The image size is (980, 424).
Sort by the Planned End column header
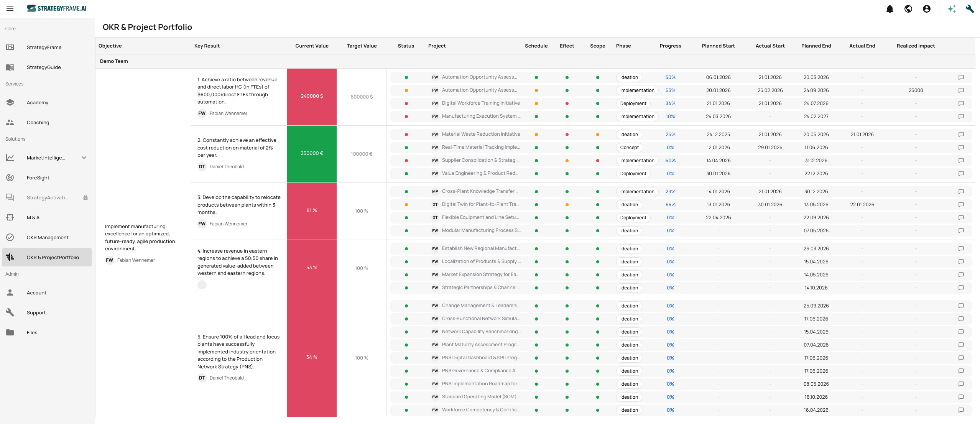point(816,46)
